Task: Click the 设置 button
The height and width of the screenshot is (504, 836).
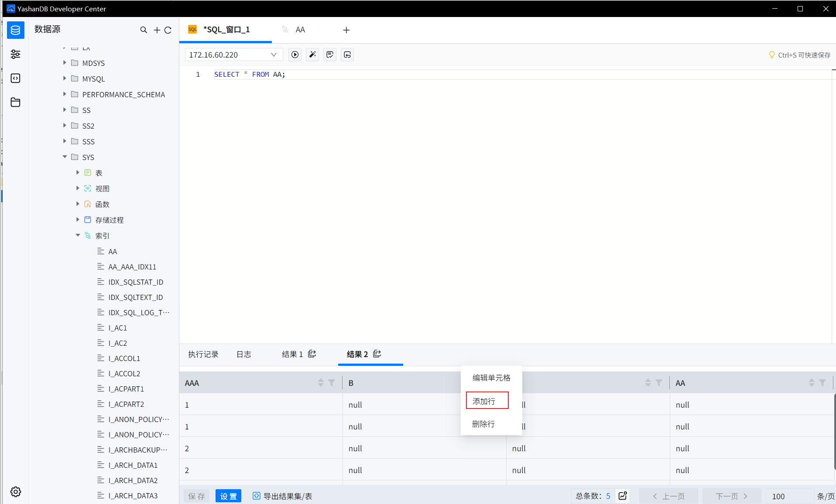Action: point(228,496)
